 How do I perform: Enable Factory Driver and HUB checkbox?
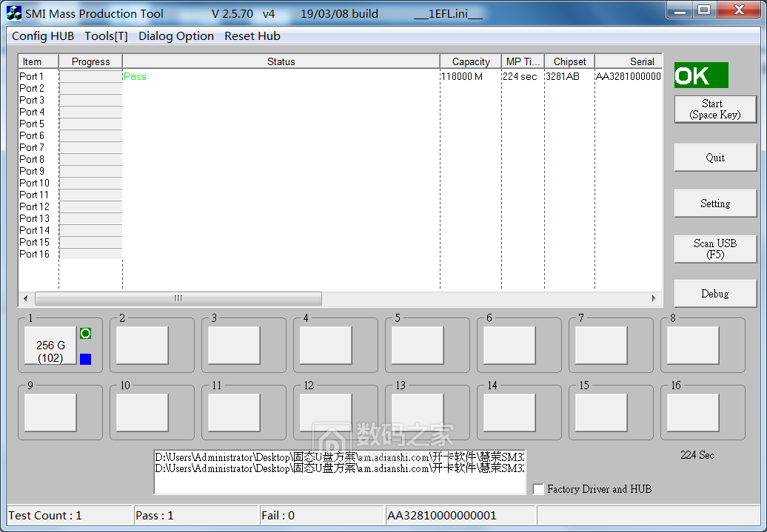[x=538, y=489]
